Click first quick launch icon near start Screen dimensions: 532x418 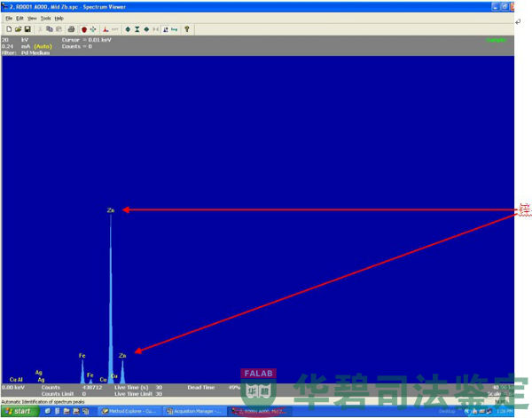click(48, 411)
